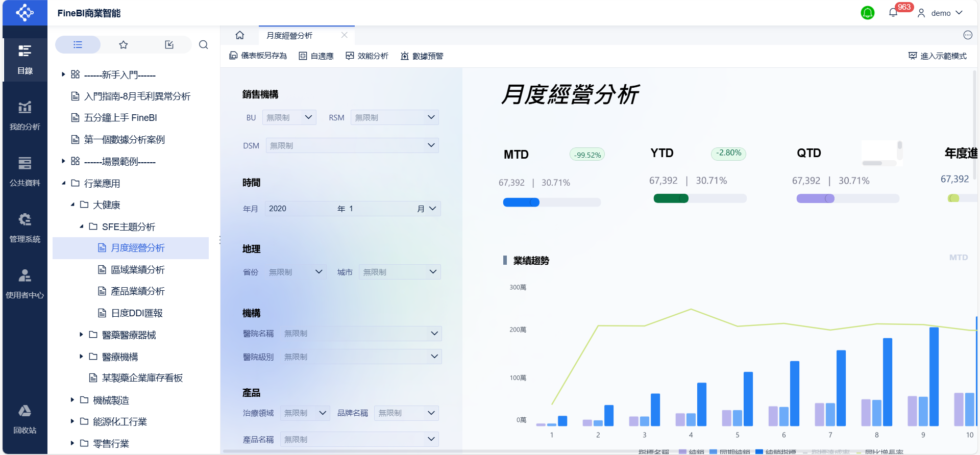The width and height of the screenshot is (980, 455).
Task: Open the demo user account menu
Action: pos(940,13)
